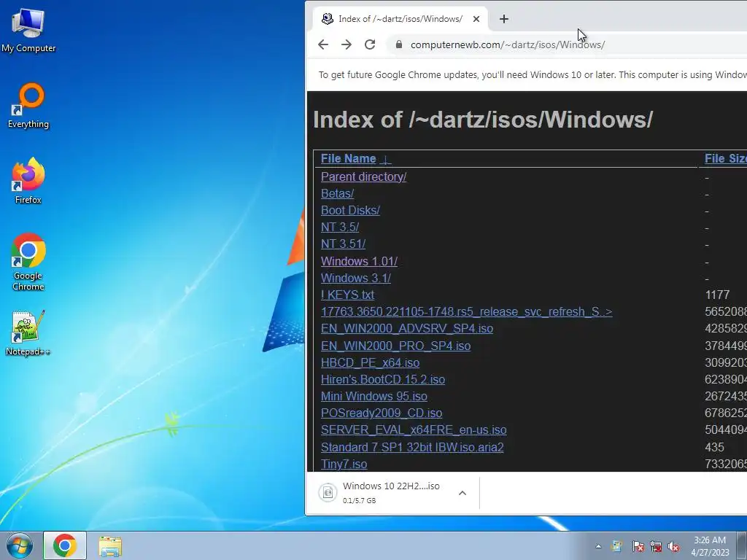The height and width of the screenshot is (560, 747).
Task: Close the Index of Windows tab
Action: coord(476,19)
